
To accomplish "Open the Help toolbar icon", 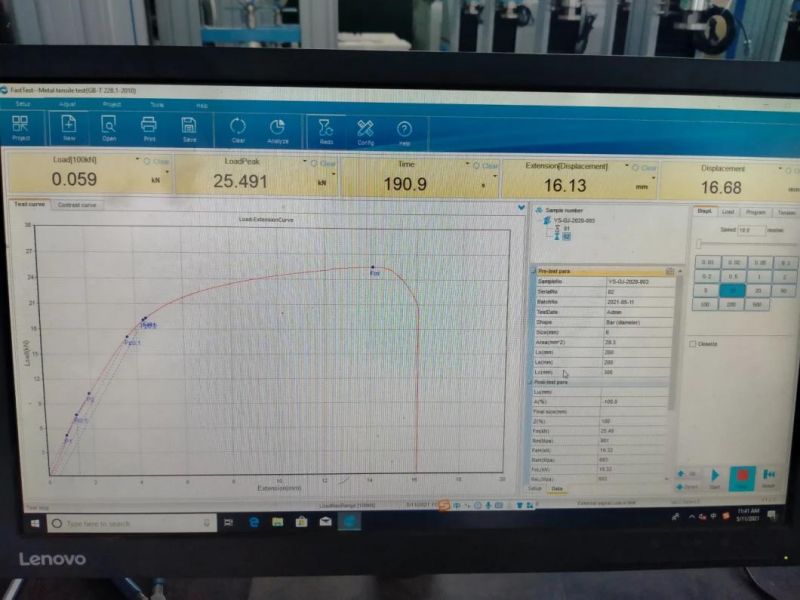I will [x=404, y=133].
